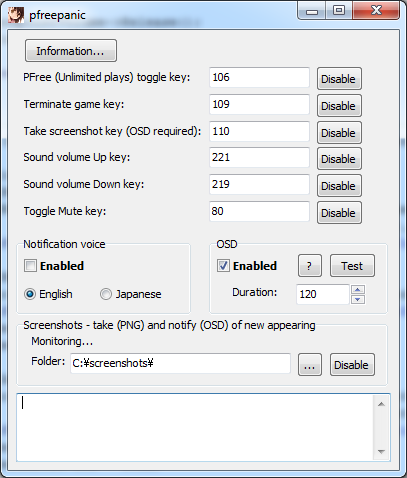407x478 pixels.
Task: Click the 'Duration:' label
Action: (255, 292)
